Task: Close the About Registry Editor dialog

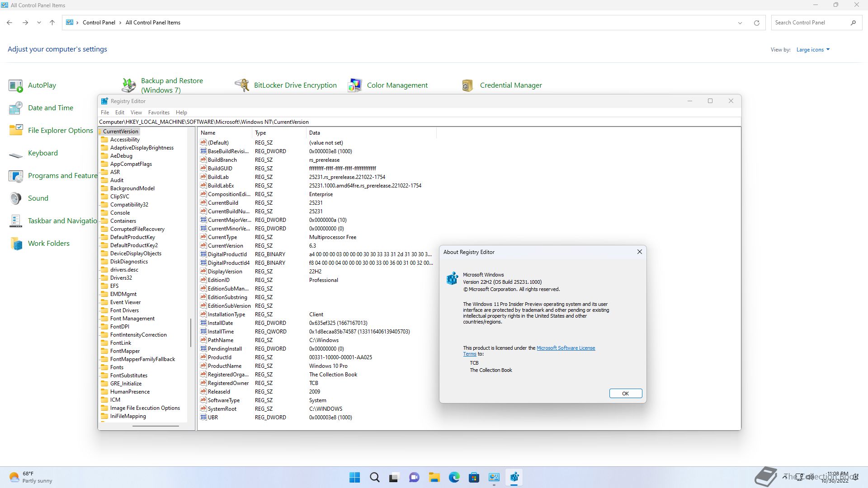Action: click(x=639, y=252)
